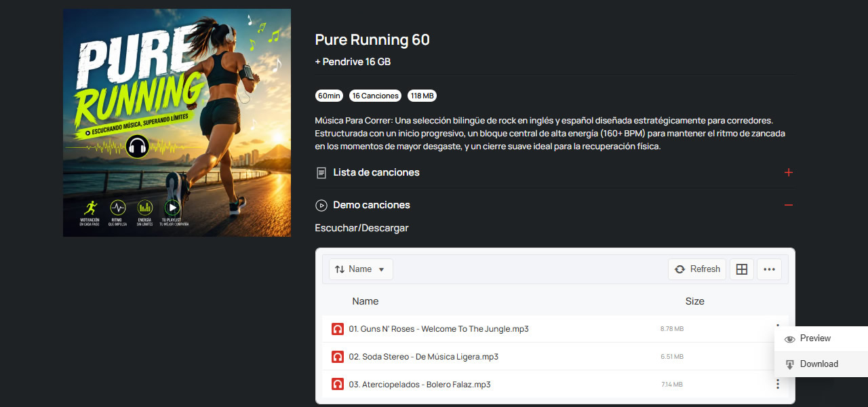Open Guns N' Roses - Welcome To The Jungle.mp3
Screen dimensions: 868x407
(x=439, y=329)
